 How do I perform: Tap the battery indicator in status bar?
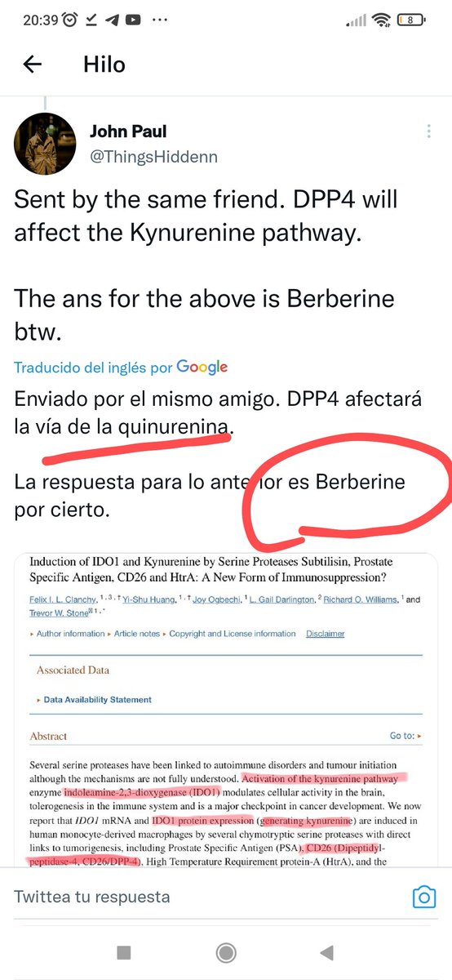pyautogui.click(x=411, y=18)
